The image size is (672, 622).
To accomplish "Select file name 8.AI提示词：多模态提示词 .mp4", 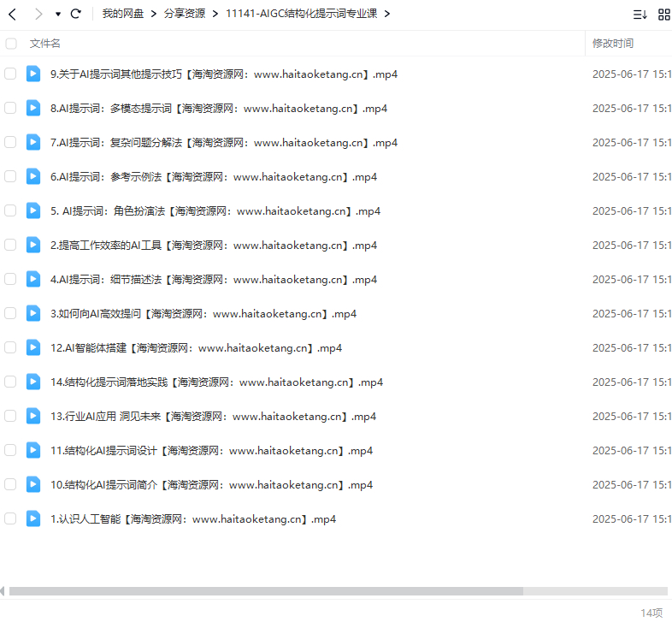I will point(219,109).
